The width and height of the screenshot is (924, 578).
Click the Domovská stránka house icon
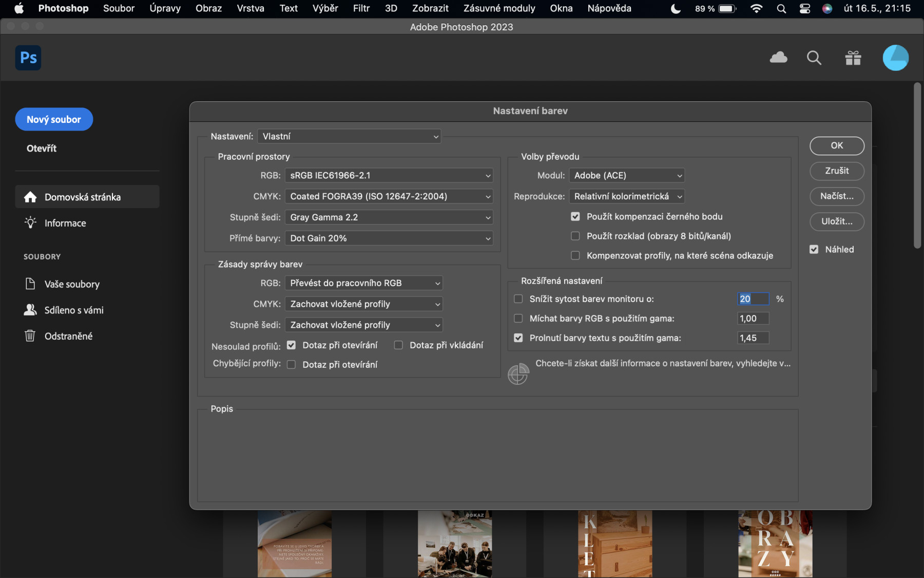[x=30, y=197]
